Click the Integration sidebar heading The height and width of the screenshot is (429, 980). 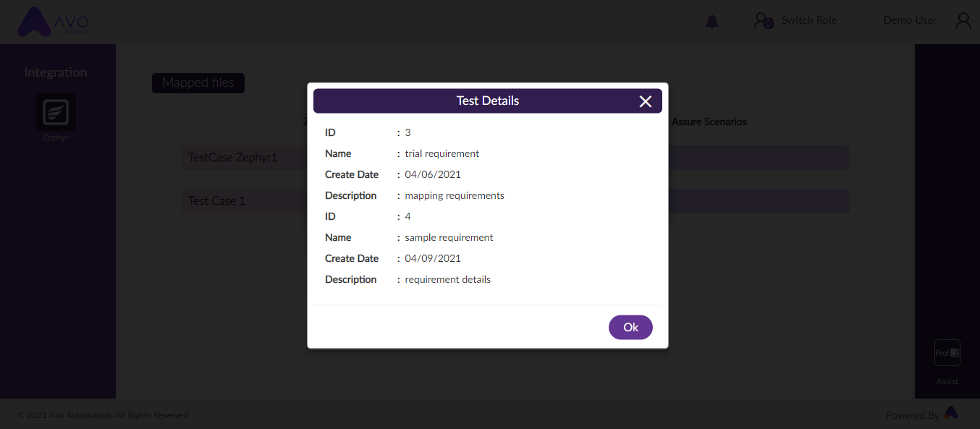(56, 72)
